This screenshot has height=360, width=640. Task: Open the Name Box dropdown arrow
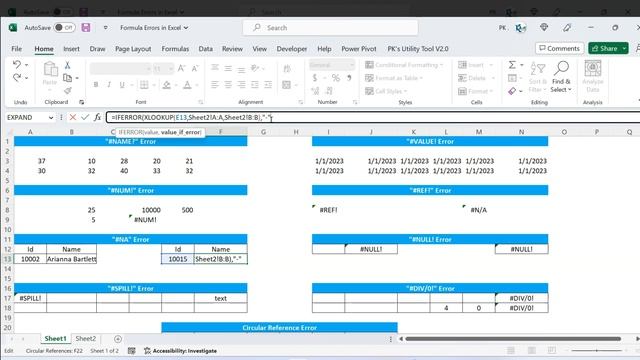[51, 118]
